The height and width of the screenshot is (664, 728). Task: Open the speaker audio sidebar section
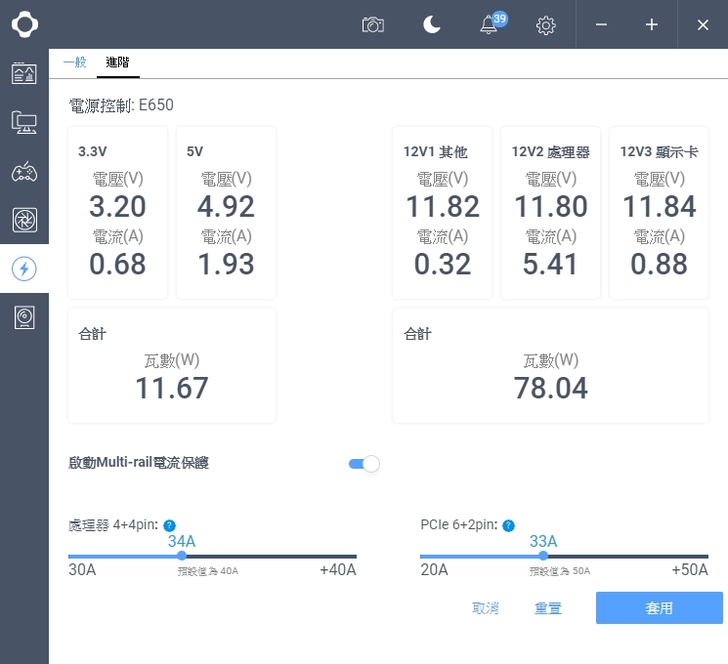24,318
